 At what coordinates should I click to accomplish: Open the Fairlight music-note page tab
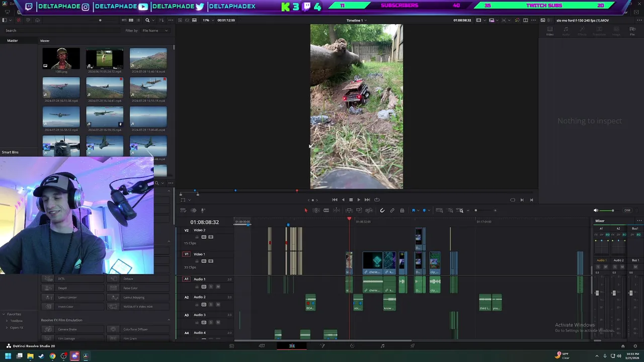pos(382,346)
